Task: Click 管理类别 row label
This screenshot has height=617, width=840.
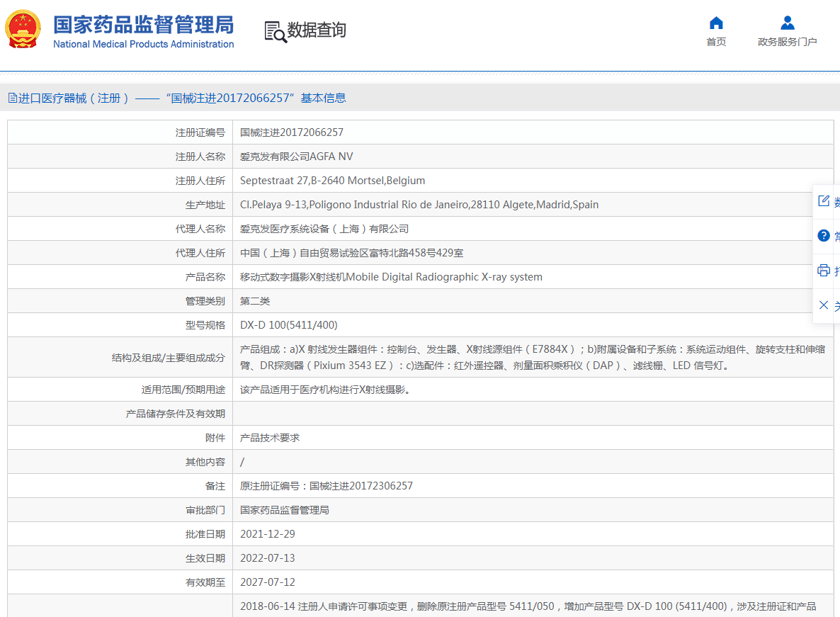Action: [x=205, y=301]
